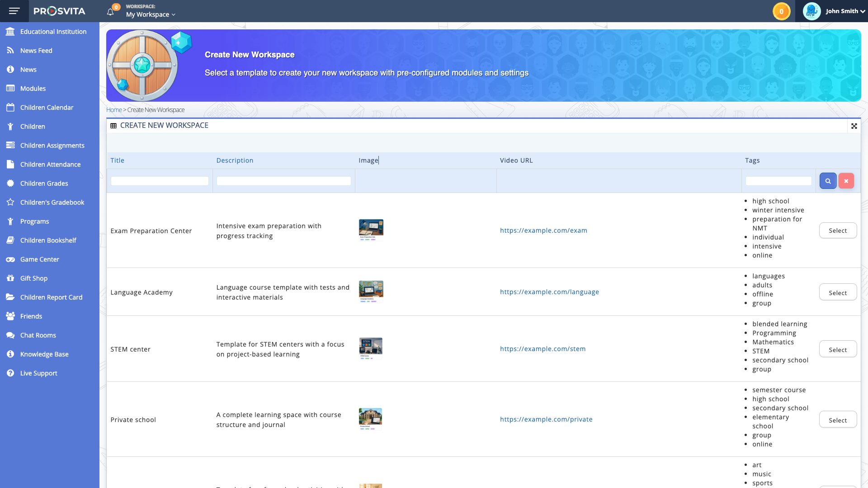Click the 'Private school' title text
The height and width of the screenshot is (488, 868).
(133, 420)
